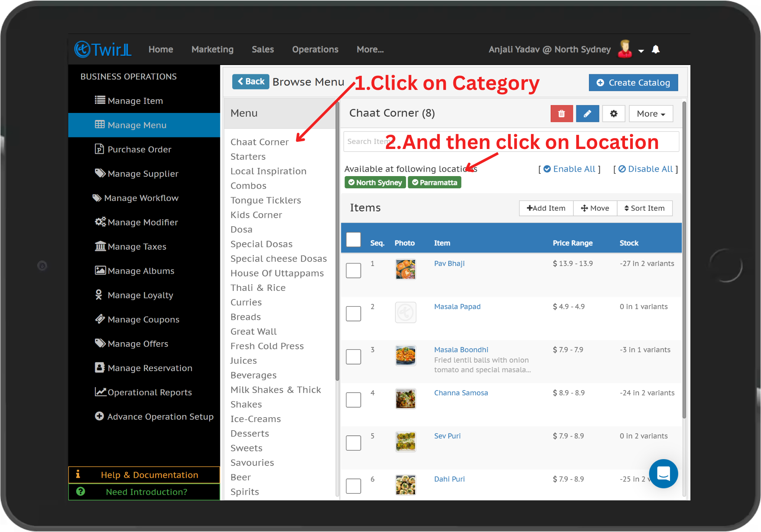Expand the More dropdown in category header
This screenshot has width=761, height=532.
pyautogui.click(x=651, y=114)
